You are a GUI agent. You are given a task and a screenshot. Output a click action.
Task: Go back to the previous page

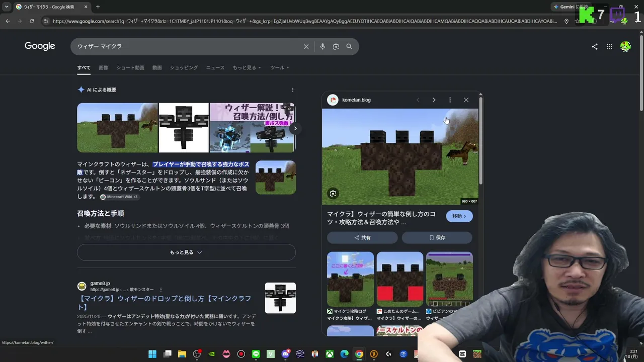point(8,21)
